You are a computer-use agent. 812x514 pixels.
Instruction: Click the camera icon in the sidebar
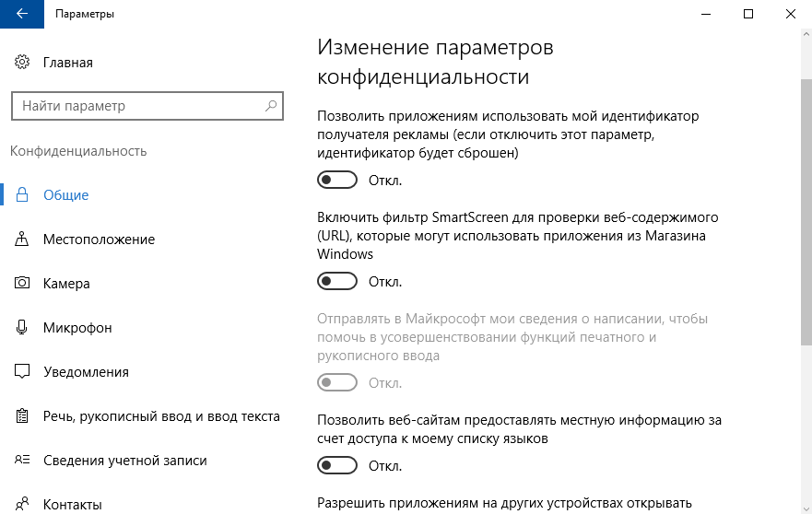(x=22, y=284)
